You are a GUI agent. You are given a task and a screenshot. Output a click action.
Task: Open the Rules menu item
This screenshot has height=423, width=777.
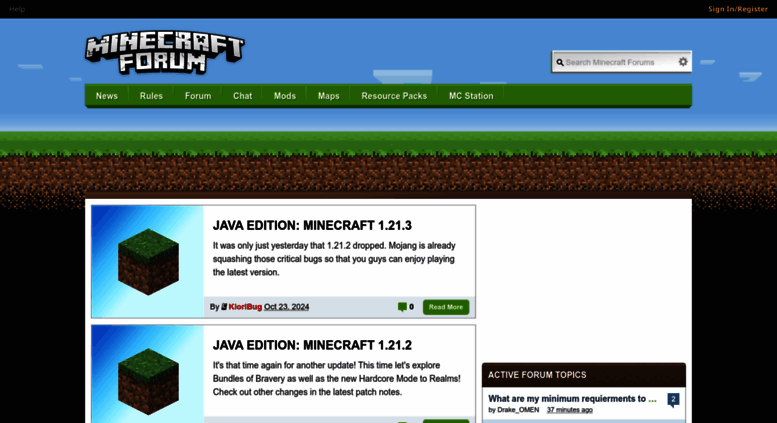(x=151, y=96)
